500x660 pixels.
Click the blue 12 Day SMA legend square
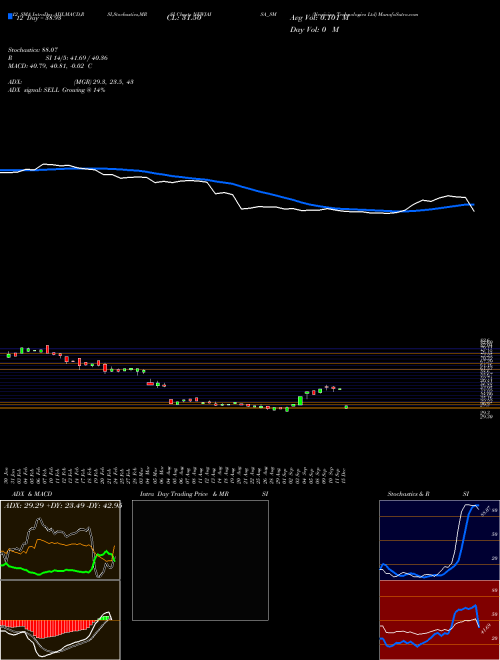point(10,16)
